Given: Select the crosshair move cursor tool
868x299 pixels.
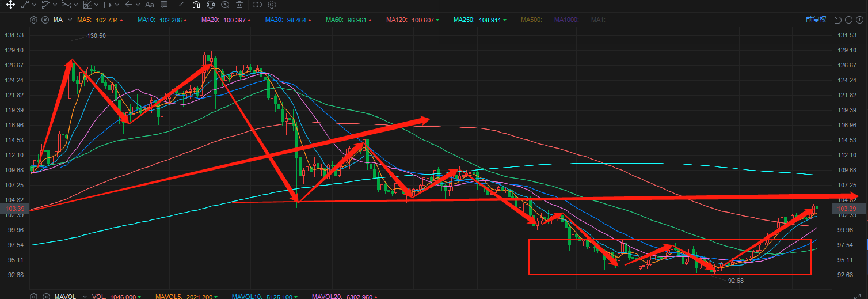Looking at the screenshot, I should tap(10, 5).
